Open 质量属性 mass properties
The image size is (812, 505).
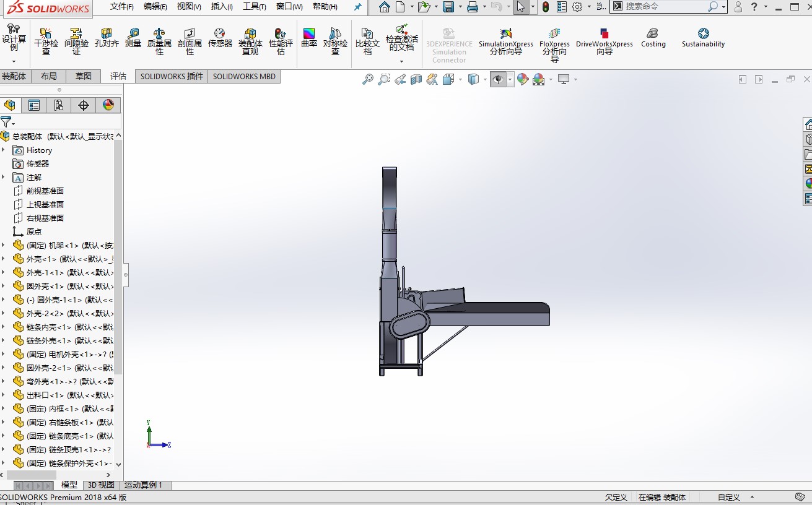159,41
